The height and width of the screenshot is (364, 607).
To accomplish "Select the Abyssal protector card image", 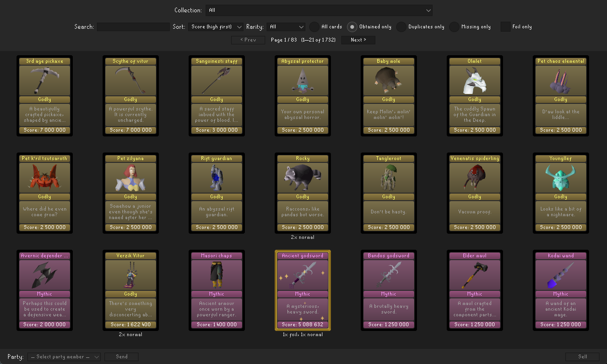I will click(x=303, y=80).
